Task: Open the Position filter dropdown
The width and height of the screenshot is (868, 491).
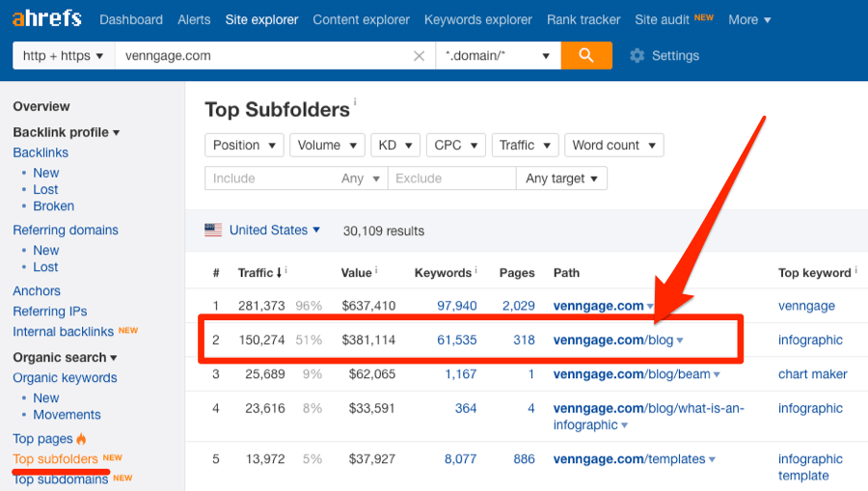Action: click(x=244, y=145)
